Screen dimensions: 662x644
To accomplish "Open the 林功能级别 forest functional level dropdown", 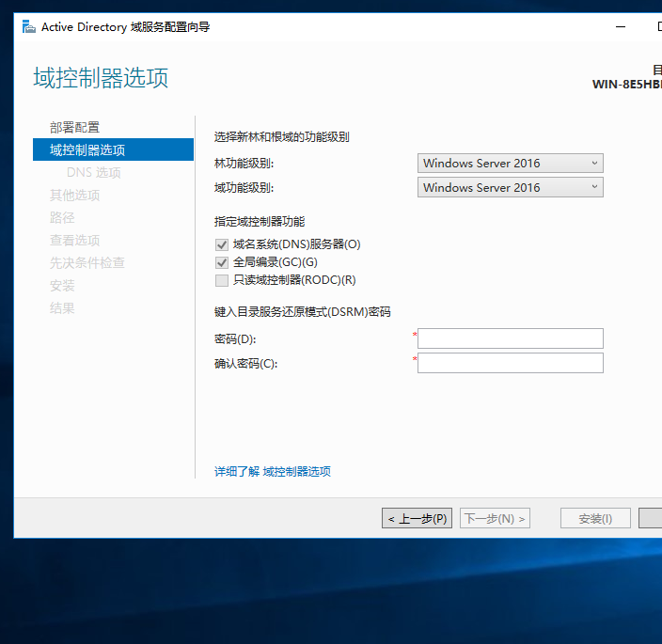I will (x=510, y=164).
